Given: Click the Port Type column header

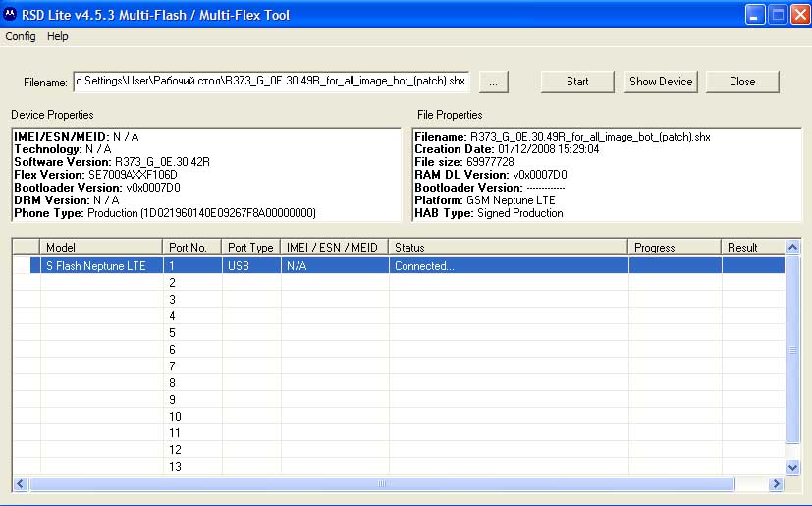Looking at the screenshot, I should point(251,248).
